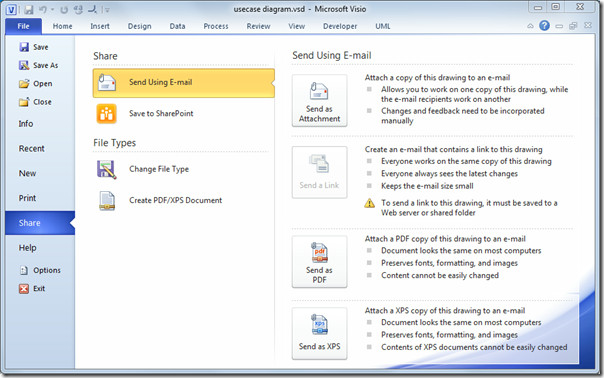Click Open with the folder icon
The width and height of the screenshot is (604, 378).
click(x=35, y=84)
